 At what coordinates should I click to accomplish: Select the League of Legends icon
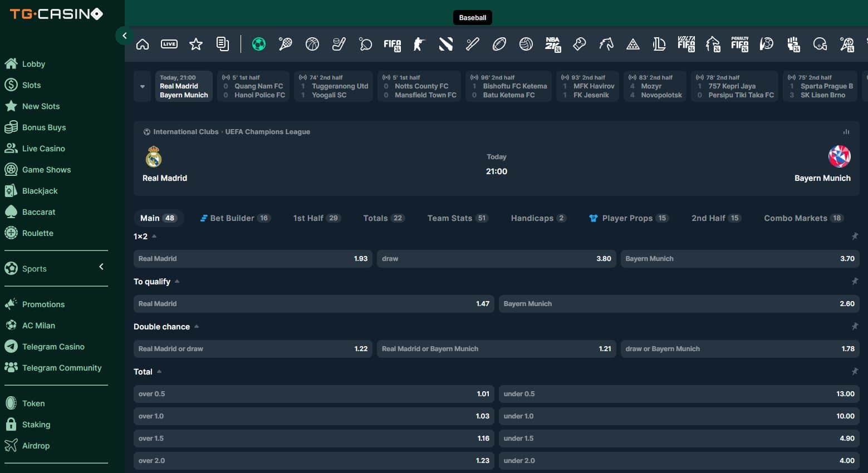659,44
